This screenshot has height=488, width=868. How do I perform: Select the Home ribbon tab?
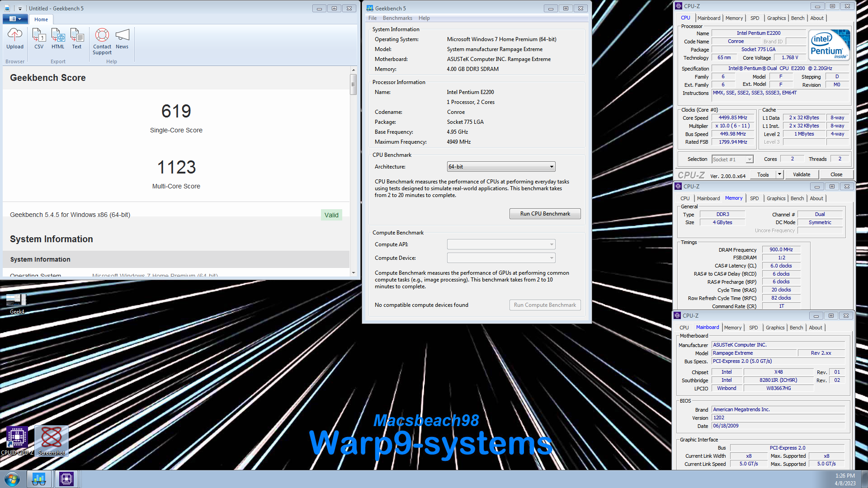(41, 19)
